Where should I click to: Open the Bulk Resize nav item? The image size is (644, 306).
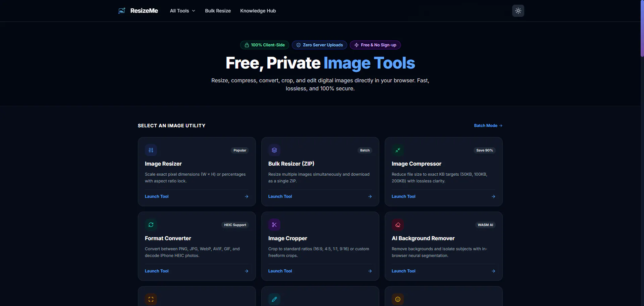click(x=218, y=11)
